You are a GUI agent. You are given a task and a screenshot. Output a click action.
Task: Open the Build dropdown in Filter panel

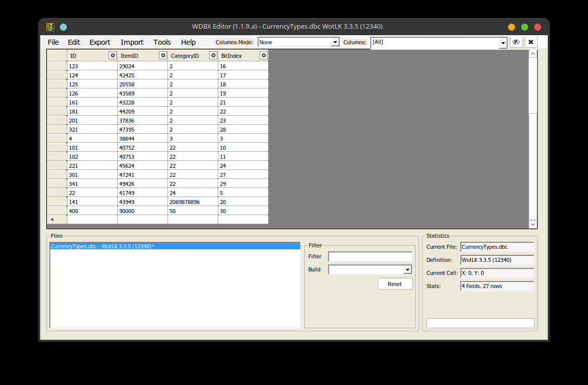[407, 270]
